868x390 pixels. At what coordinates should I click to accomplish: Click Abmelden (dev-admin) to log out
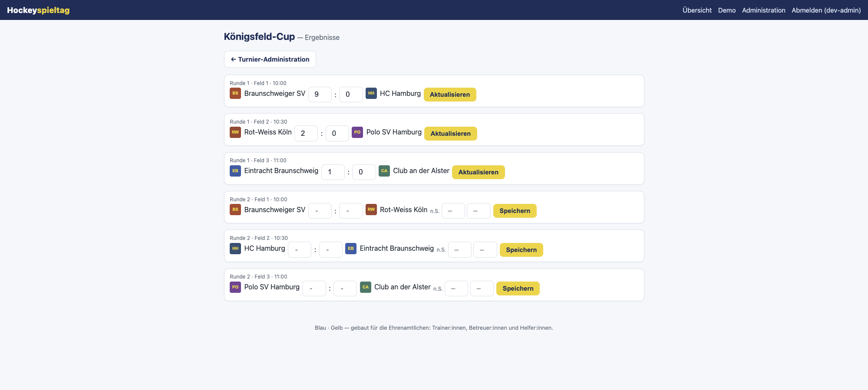point(826,10)
